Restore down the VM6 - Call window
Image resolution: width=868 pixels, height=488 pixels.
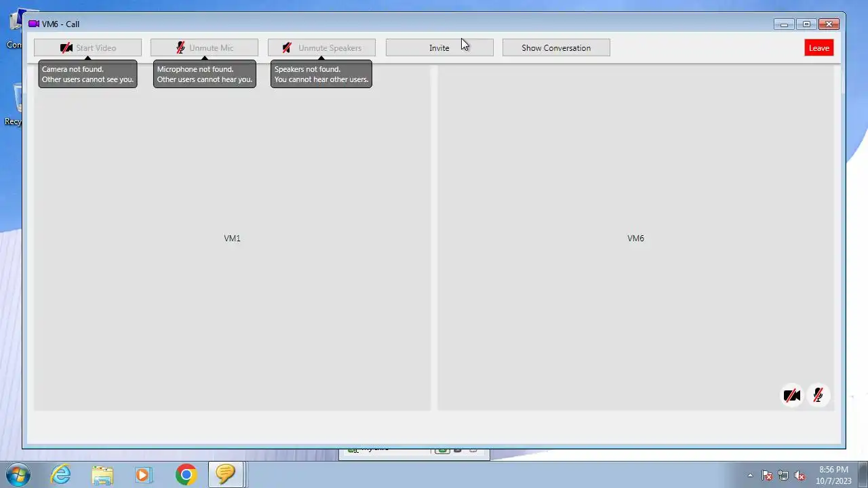806,24
